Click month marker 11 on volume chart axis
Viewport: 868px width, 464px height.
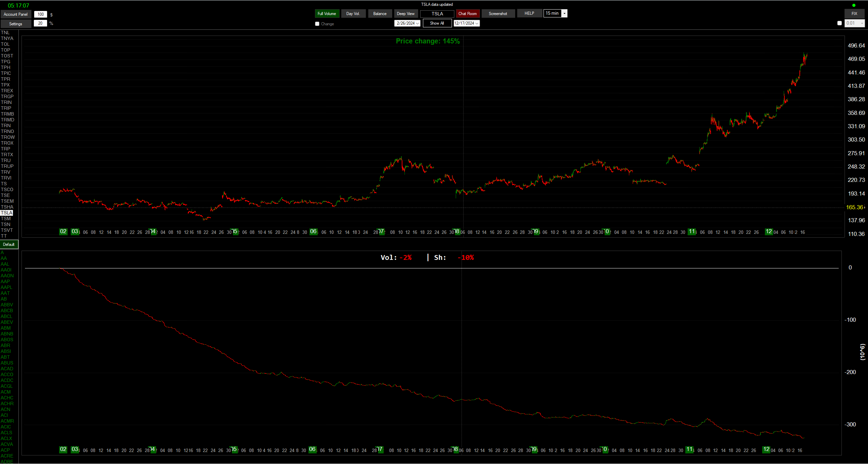coord(689,449)
